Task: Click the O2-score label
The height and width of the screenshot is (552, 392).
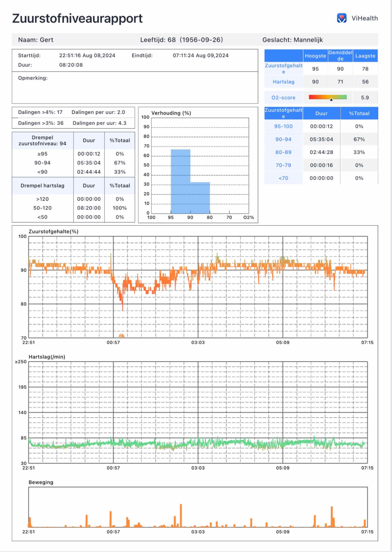Action: pyautogui.click(x=283, y=98)
